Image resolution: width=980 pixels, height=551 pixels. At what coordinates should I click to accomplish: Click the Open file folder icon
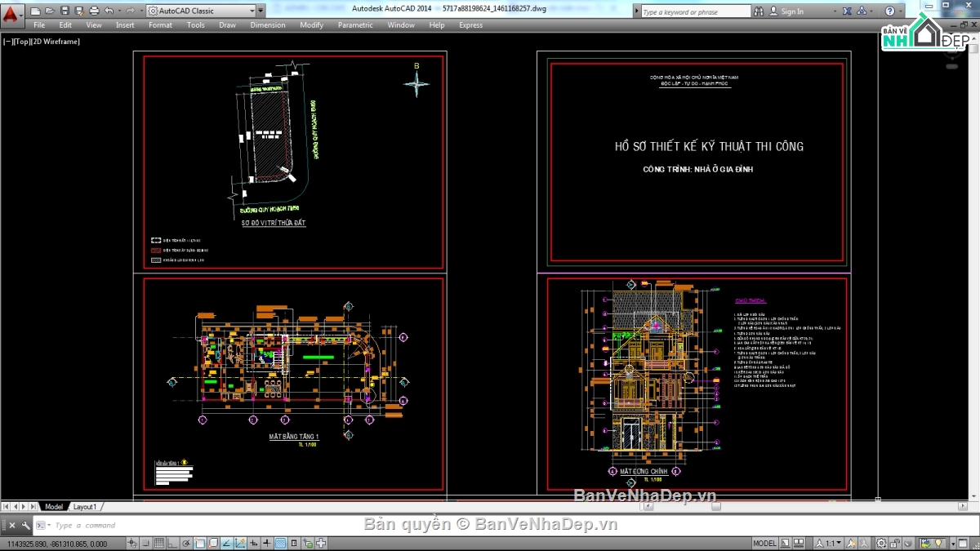pyautogui.click(x=49, y=11)
